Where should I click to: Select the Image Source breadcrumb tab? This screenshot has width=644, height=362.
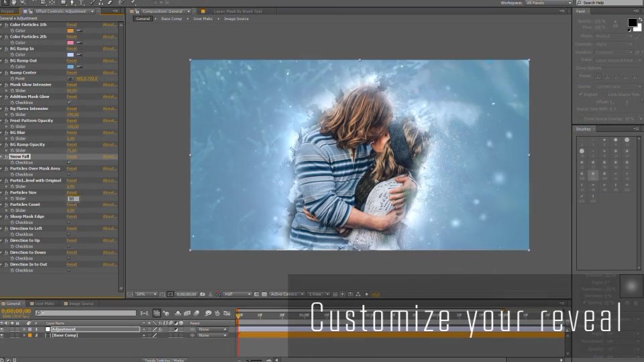(236, 19)
